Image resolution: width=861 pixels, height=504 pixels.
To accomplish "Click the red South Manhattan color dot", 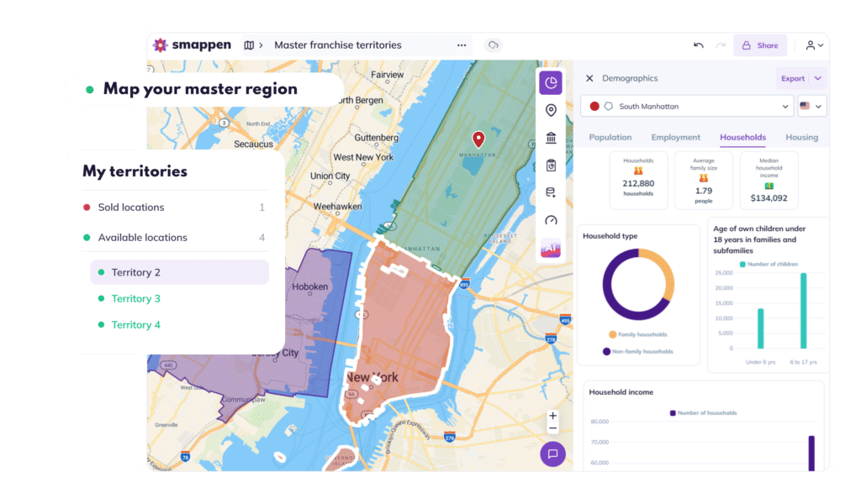I will point(594,107).
